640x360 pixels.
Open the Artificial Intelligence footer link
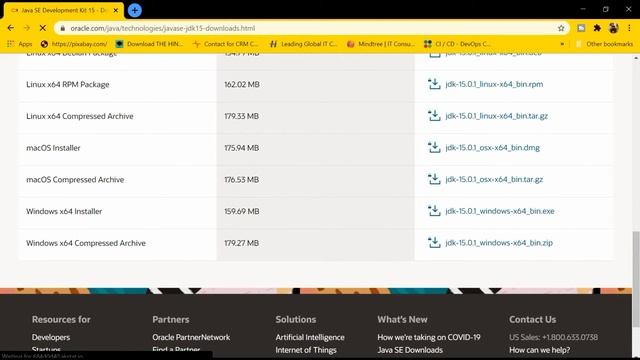310,337
